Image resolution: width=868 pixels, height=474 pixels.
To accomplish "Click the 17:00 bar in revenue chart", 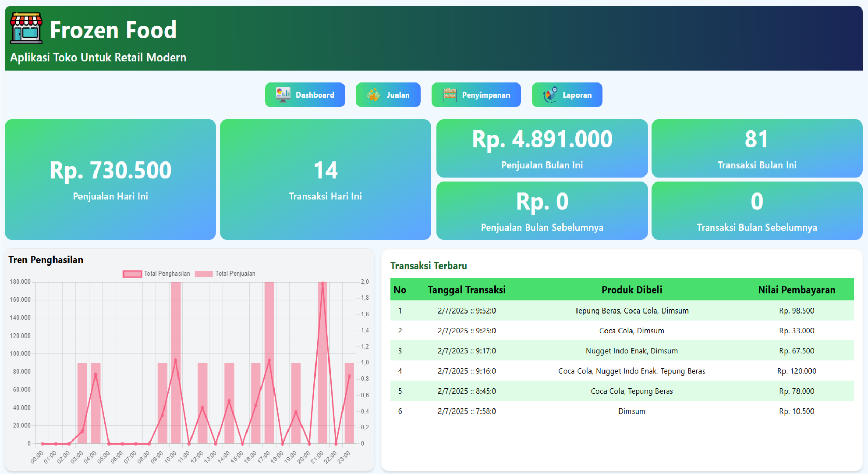I will 269,363.
